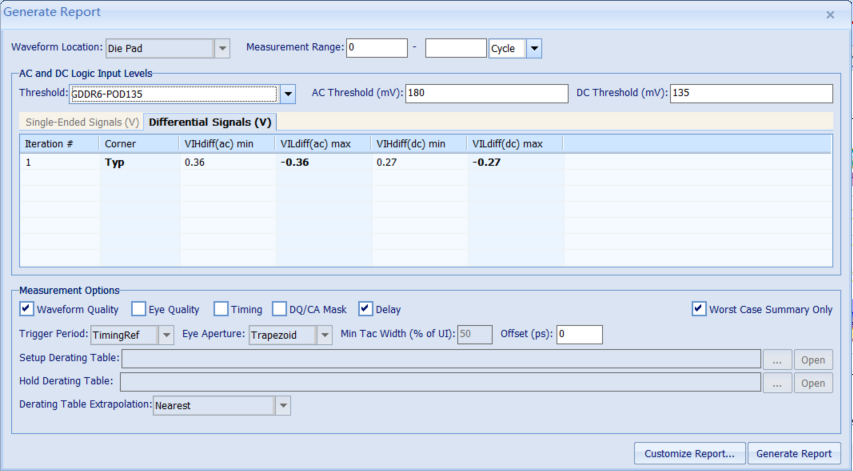Browse for Setup Derating Table file

coord(777,360)
